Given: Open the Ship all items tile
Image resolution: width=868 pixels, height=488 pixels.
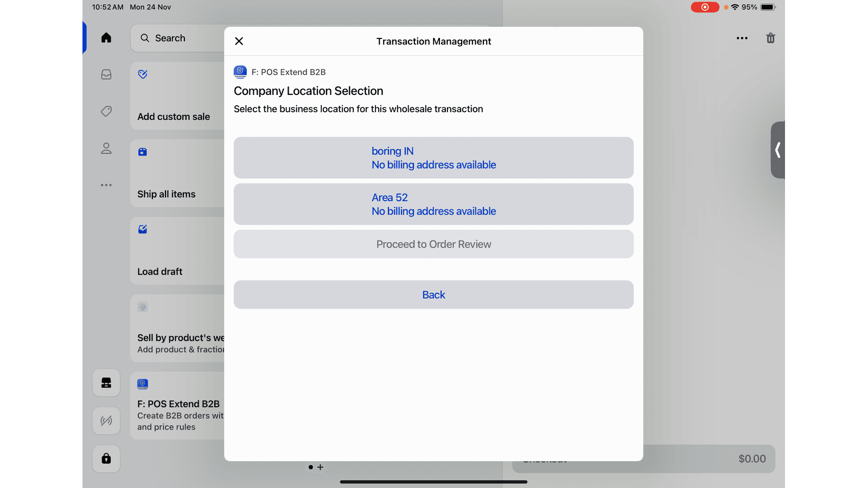Looking at the screenshot, I should click(x=177, y=174).
